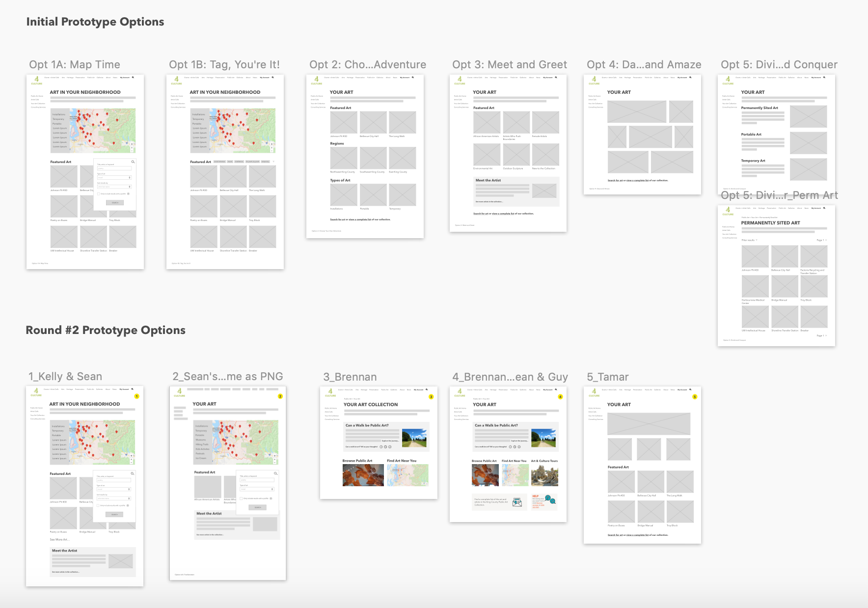Click yellow badge 3 on 3_Brennan artboard
This screenshot has height=608, width=868.
click(x=431, y=397)
